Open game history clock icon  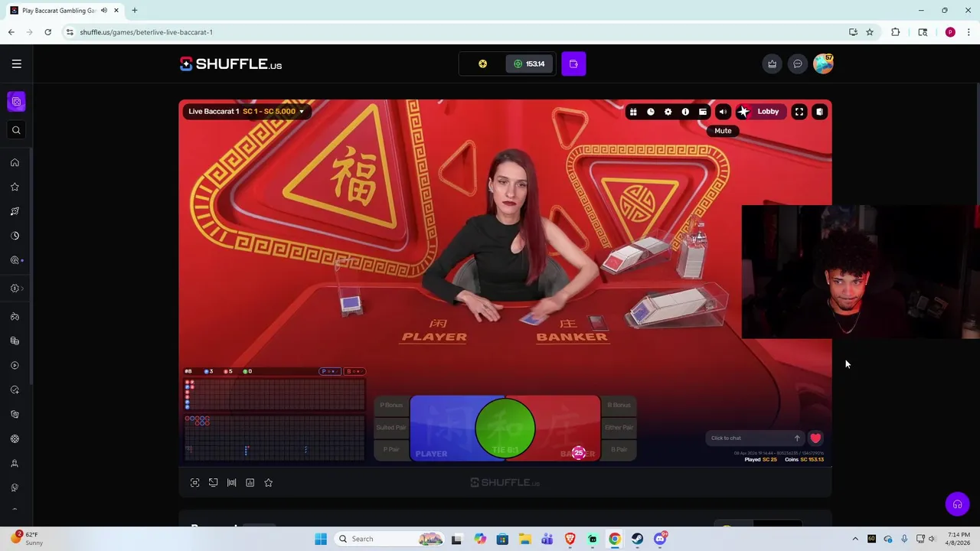651,112
